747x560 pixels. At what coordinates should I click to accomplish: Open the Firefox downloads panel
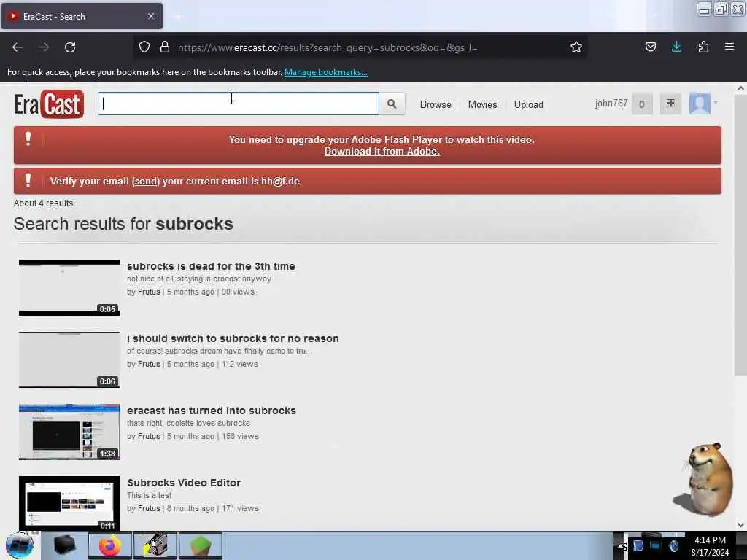(x=676, y=47)
